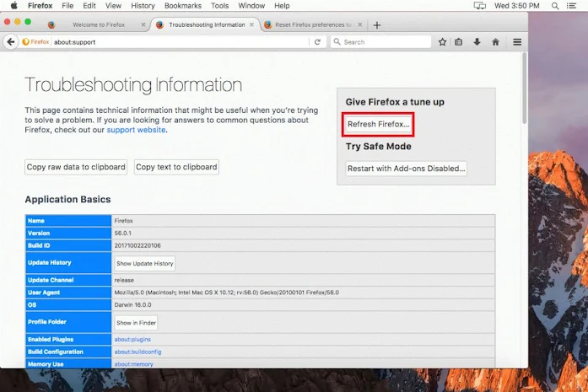Switch to the Welcome to Firefox tab
Image resolution: width=588 pixels, height=392 pixels.
[x=96, y=24]
